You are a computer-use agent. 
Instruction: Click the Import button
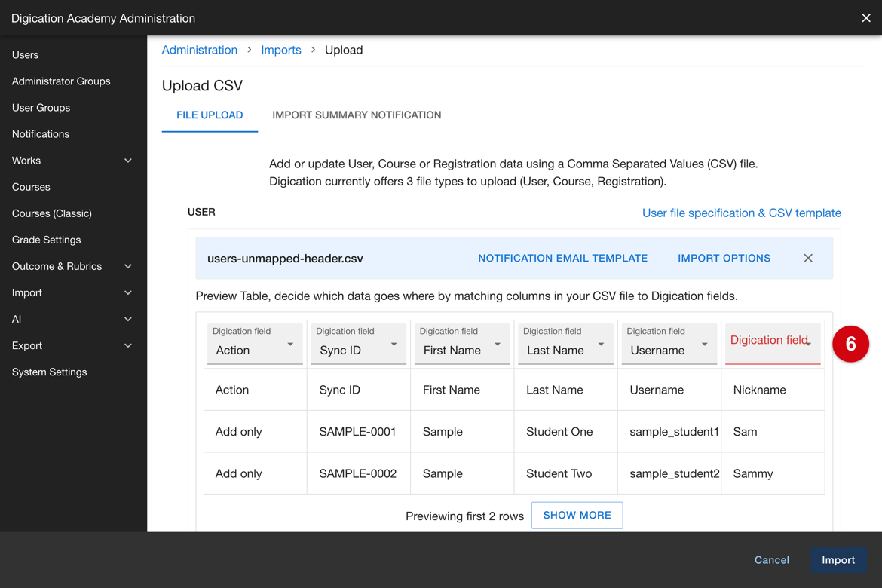(x=838, y=560)
